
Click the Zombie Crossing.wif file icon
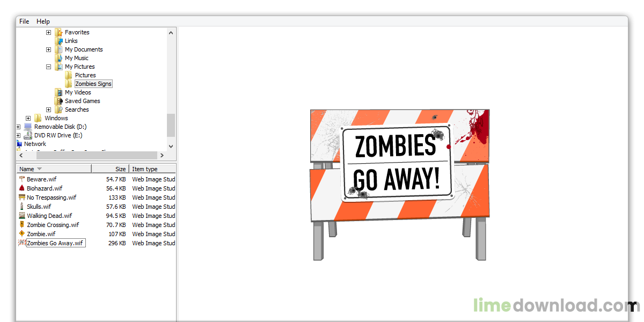pos(22,225)
